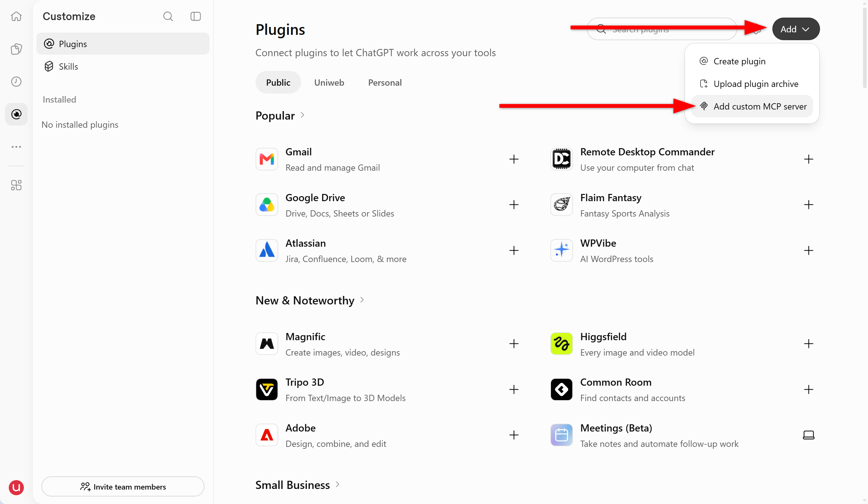Screen dimensions: 868x504
Task: Click the Meetings (Beta) laptop icon
Action: 808,435
